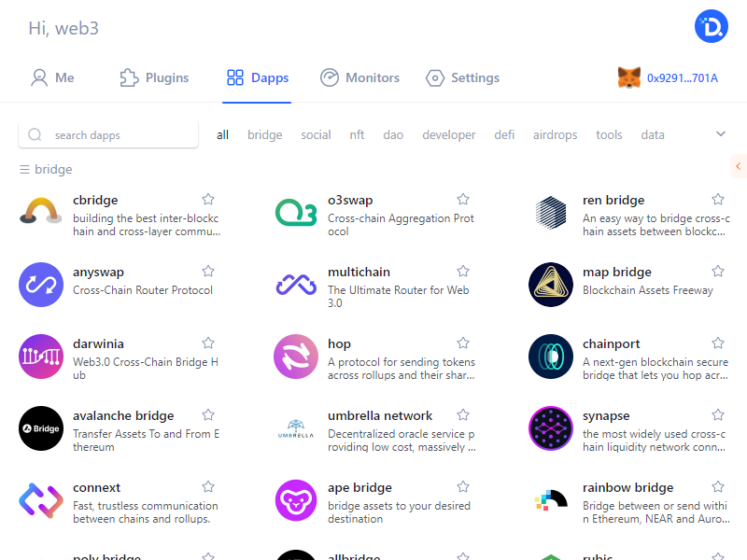Click the magnifier icon in search box
Image resolution: width=747 pixels, height=560 pixels.
coord(35,134)
